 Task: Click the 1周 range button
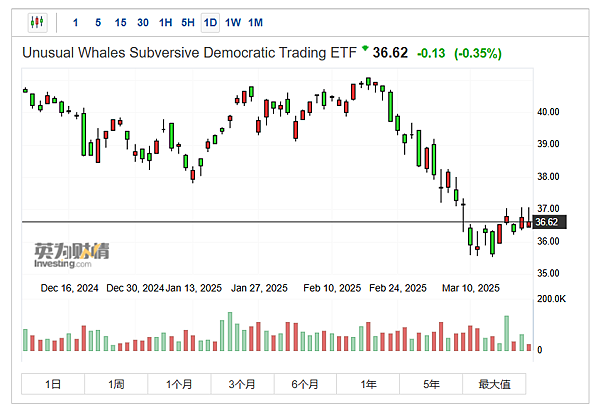coord(116,384)
